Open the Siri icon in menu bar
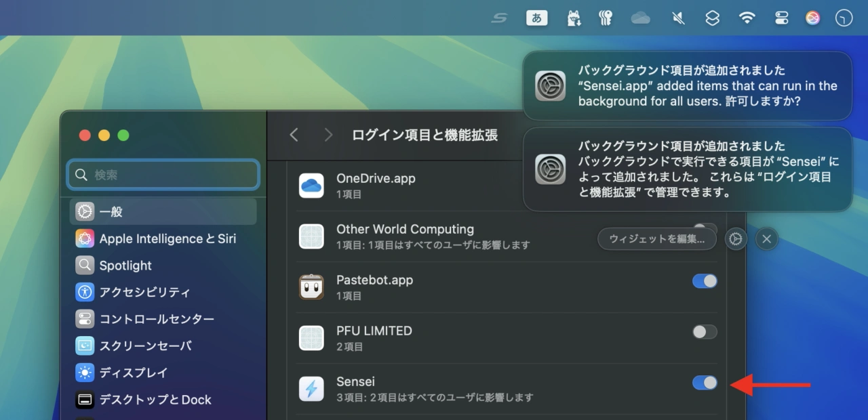 pyautogui.click(x=812, y=18)
